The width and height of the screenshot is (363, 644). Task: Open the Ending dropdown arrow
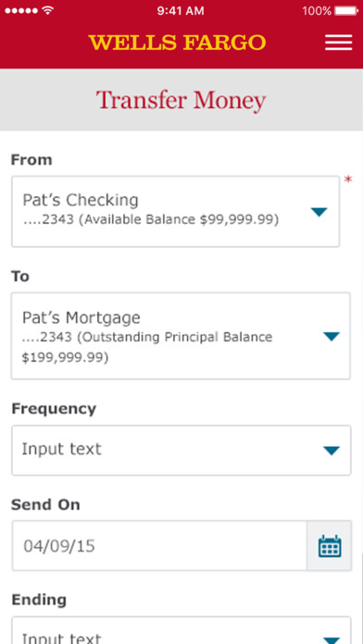[x=332, y=639]
